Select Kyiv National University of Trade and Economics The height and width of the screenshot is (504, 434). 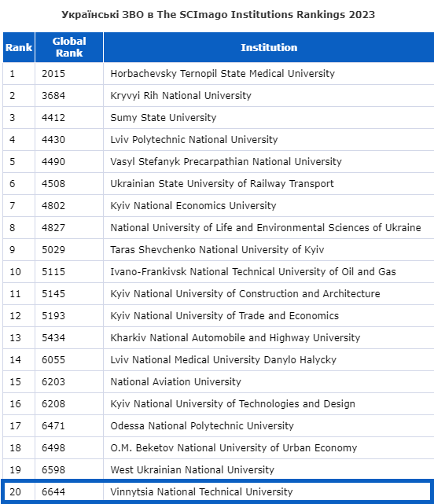pyautogui.click(x=225, y=316)
